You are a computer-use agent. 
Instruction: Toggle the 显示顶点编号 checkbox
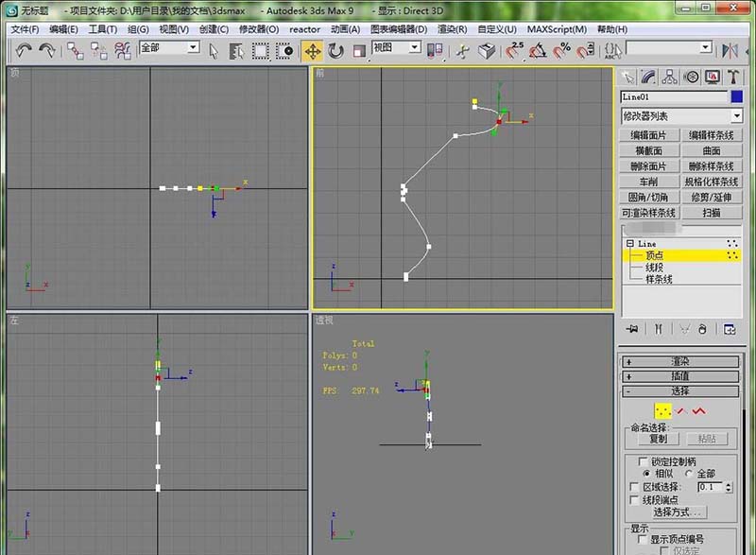coord(643,540)
